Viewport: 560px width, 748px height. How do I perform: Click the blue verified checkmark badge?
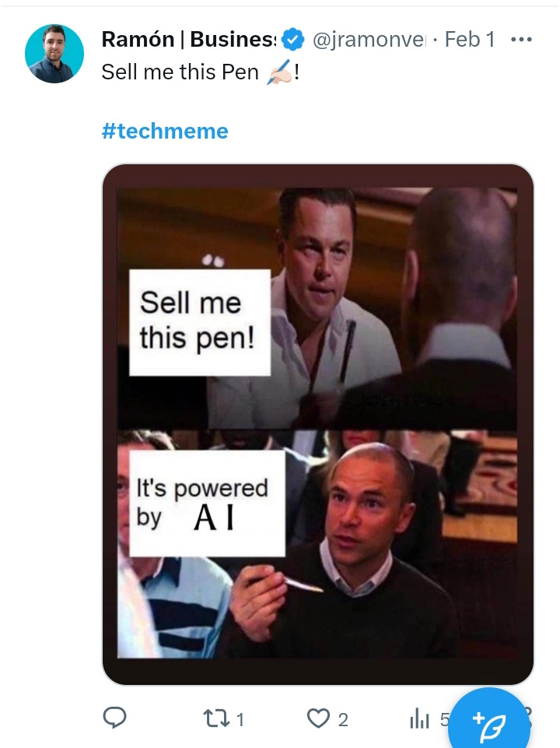(x=292, y=39)
